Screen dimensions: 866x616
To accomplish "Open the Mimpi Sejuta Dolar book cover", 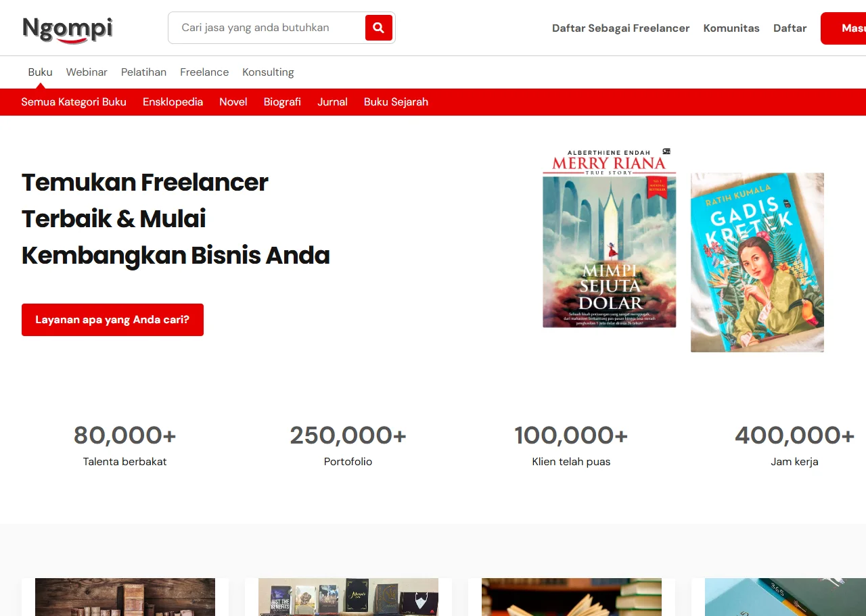I will [610, 238].
